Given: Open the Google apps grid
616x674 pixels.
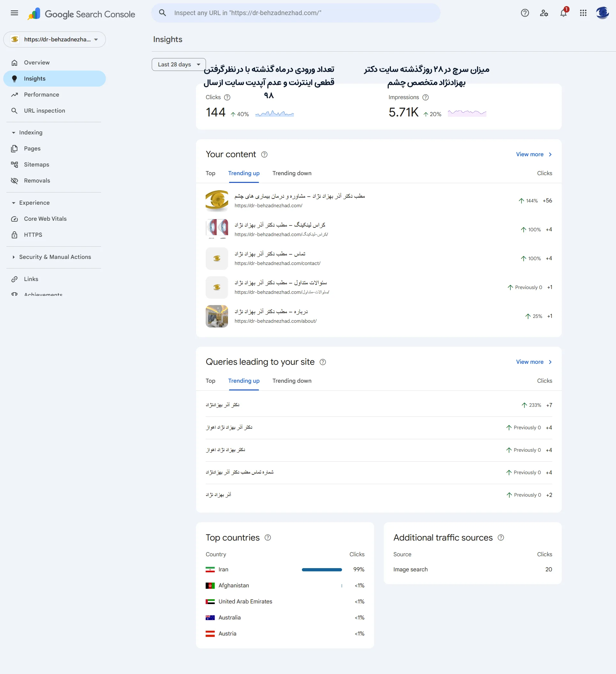Looking at the screenshot, I should point(583,13).
